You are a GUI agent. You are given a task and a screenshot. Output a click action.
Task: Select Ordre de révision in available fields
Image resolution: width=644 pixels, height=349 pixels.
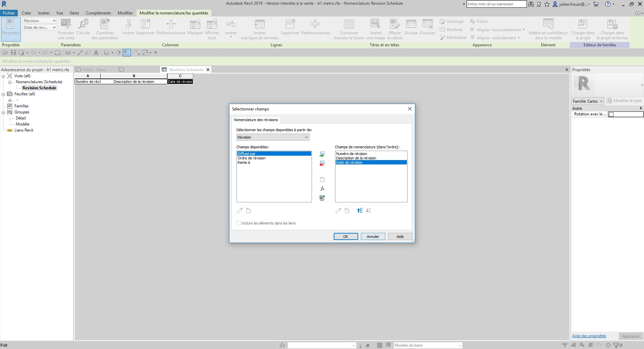pyautogui.click(x=252, y=158)
